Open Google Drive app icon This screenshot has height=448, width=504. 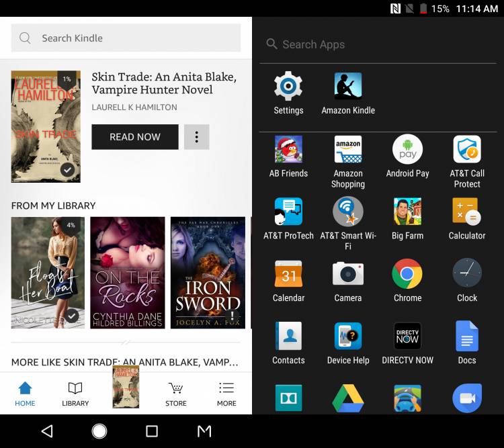pyautogui.click(x=348, y=398)
